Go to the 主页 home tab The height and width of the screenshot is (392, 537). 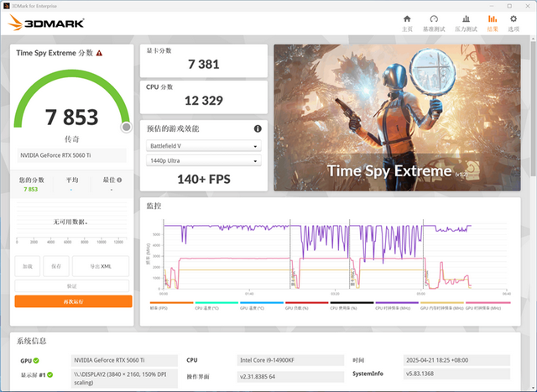tap(407, 24)
